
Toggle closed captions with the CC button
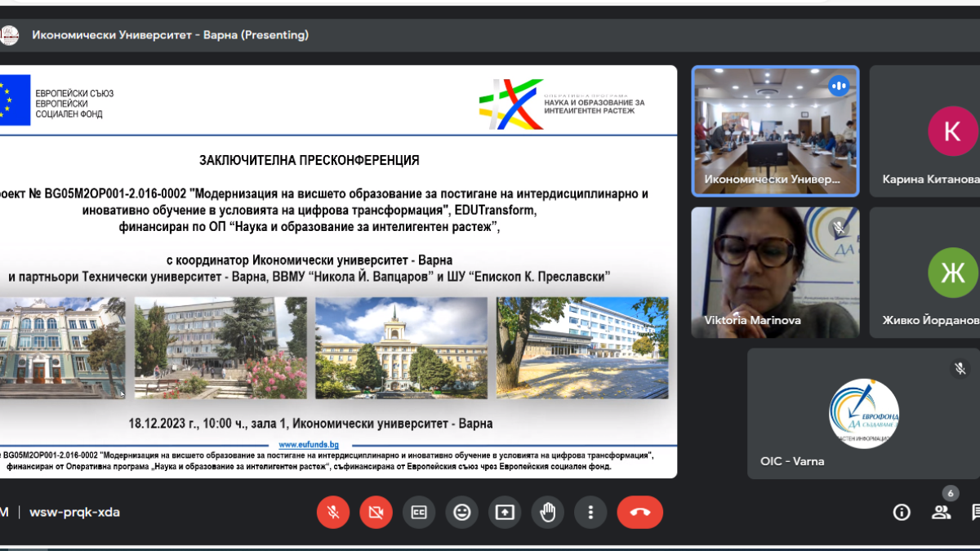coord(419,512)
